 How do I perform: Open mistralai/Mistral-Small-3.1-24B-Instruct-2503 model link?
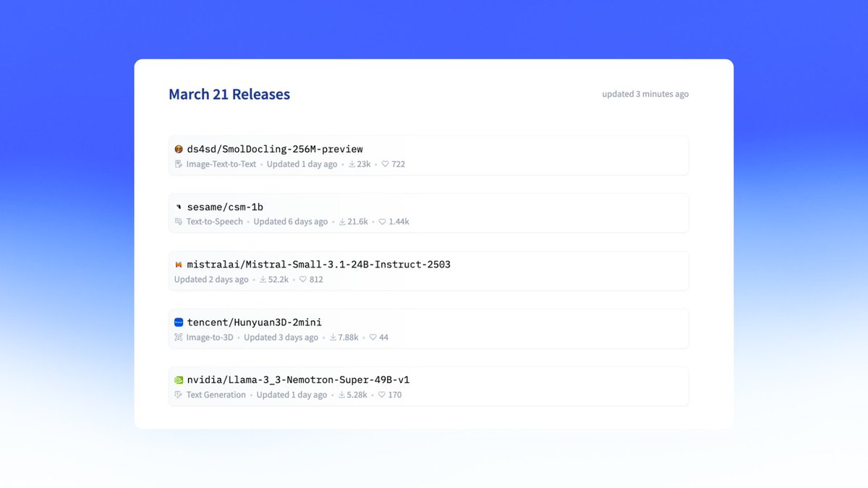tap(319, 265)
